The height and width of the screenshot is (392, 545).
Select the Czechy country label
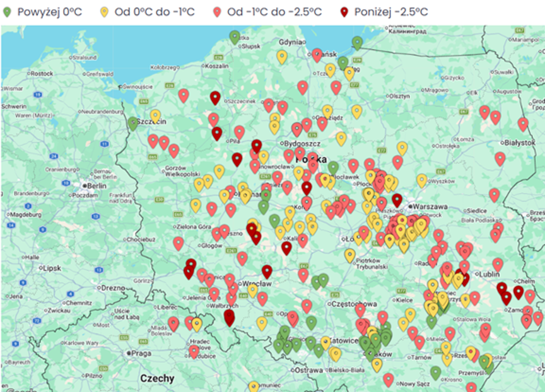[x=157, y=378]
